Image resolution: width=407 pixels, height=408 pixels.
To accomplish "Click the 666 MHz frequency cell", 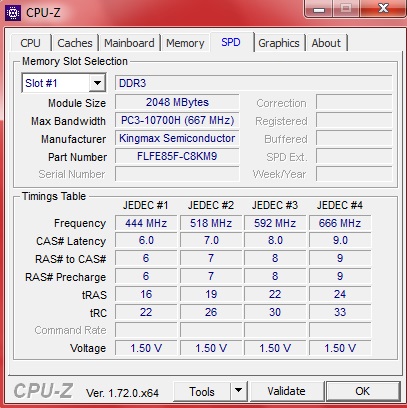I will [340, 223].
